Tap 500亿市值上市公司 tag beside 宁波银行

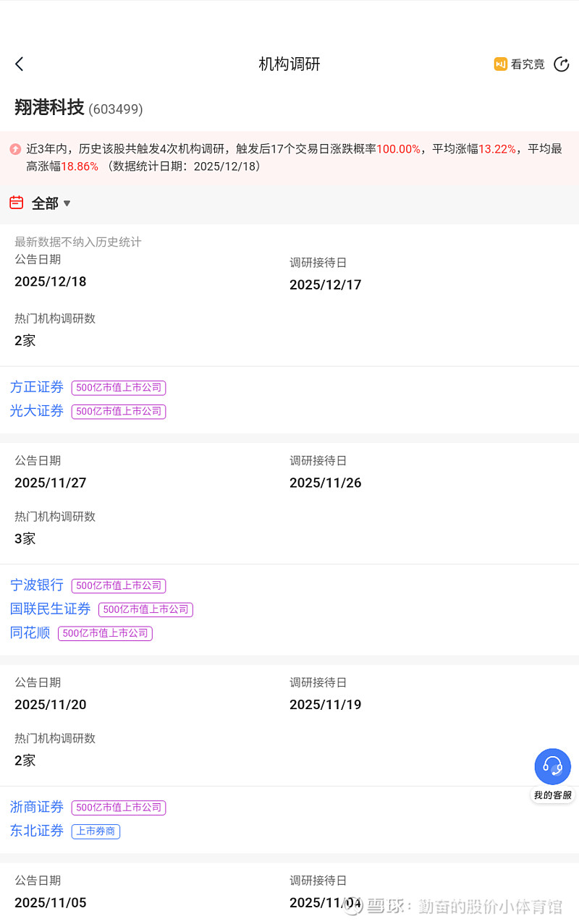(x=119, y=585)
